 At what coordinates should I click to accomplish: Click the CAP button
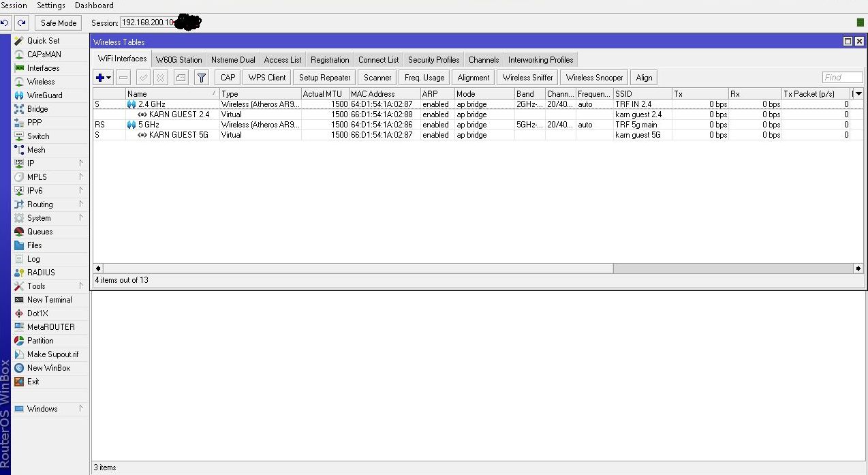tap(228, 78)
